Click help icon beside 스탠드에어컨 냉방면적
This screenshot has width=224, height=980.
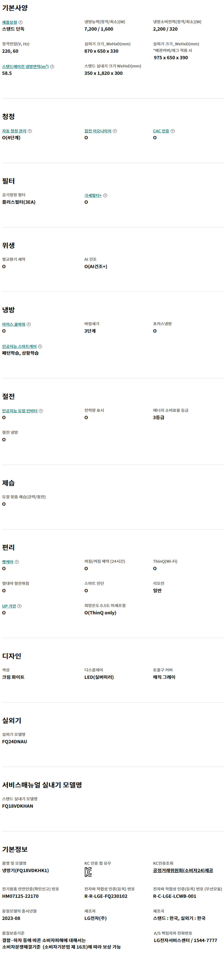click(52, 67)
